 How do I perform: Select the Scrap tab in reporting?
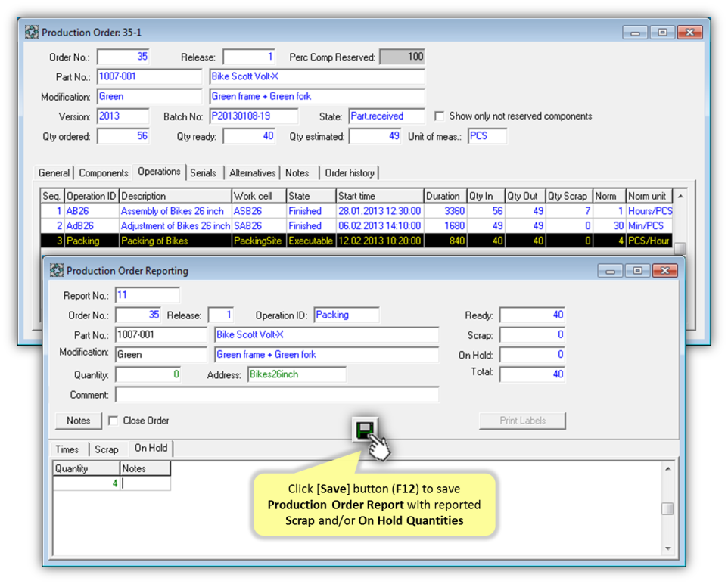click(106, 449)
